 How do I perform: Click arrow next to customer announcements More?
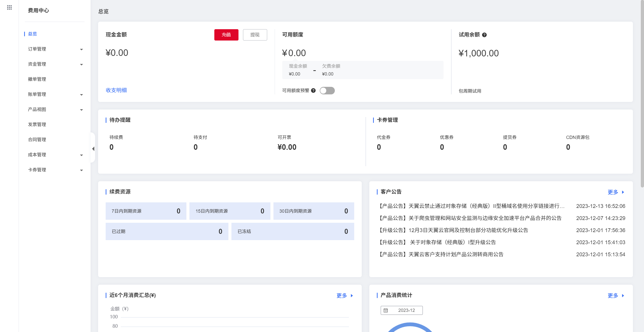click(x=623, y=192)
